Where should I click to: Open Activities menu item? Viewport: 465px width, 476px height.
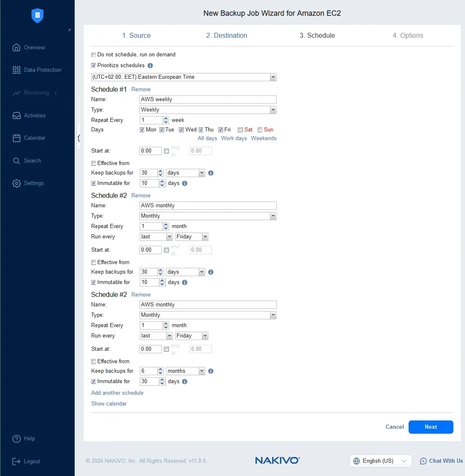tap(29, 116)
